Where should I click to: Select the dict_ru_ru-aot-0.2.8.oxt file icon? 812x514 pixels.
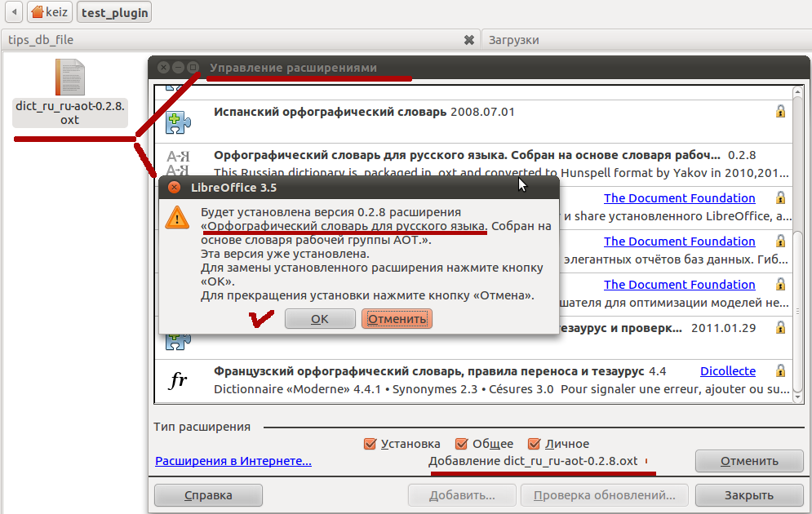click(x=70, y=78)
